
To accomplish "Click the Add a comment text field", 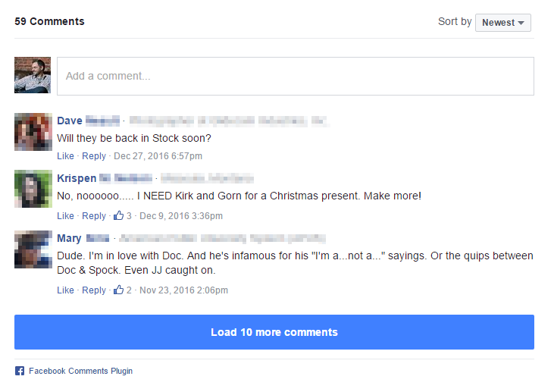I will [x=296, y=76].
